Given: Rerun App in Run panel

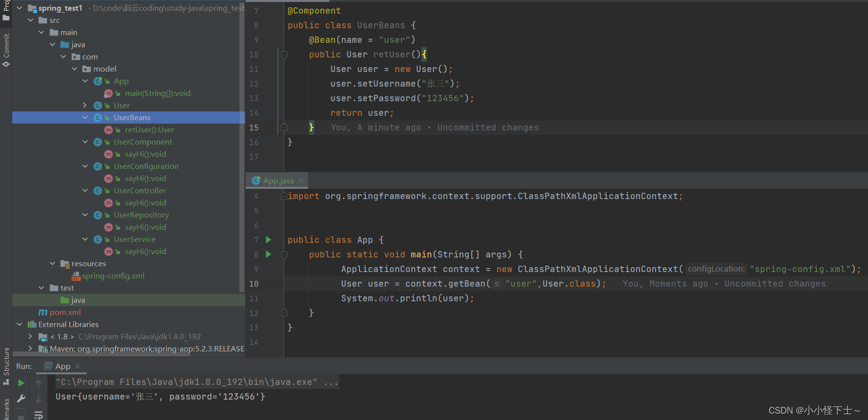Looking at the screenshot, I should coord(21,383).
